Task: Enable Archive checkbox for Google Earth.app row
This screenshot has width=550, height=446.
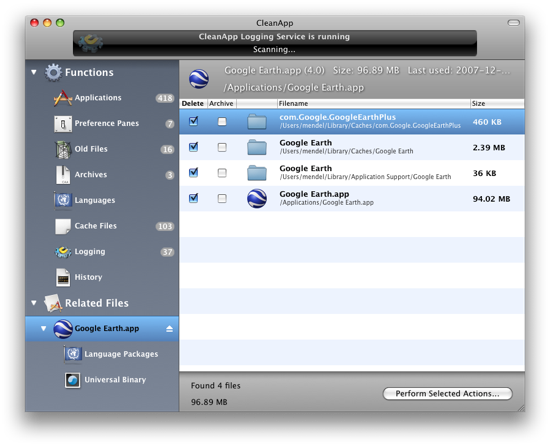Action: [222, 198]
